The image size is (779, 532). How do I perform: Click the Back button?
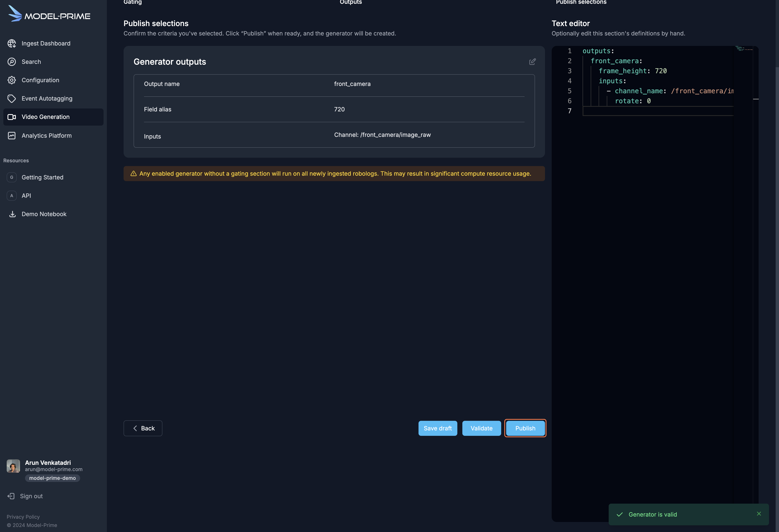pos(143,428)
